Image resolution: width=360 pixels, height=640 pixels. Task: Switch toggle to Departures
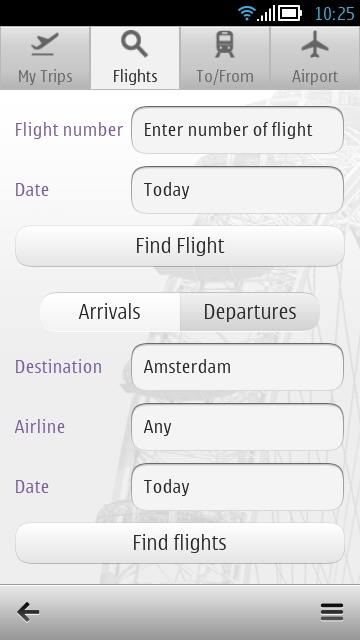(x=250, y=312)
